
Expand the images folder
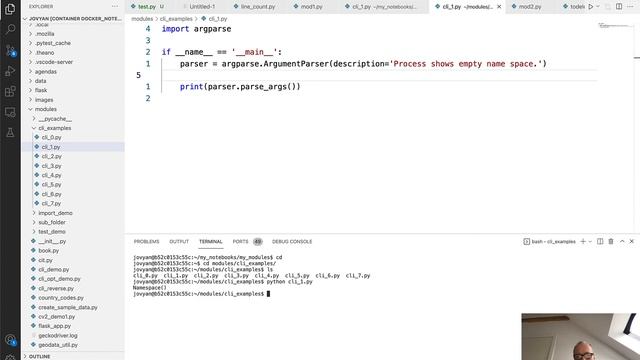point(44,100)
